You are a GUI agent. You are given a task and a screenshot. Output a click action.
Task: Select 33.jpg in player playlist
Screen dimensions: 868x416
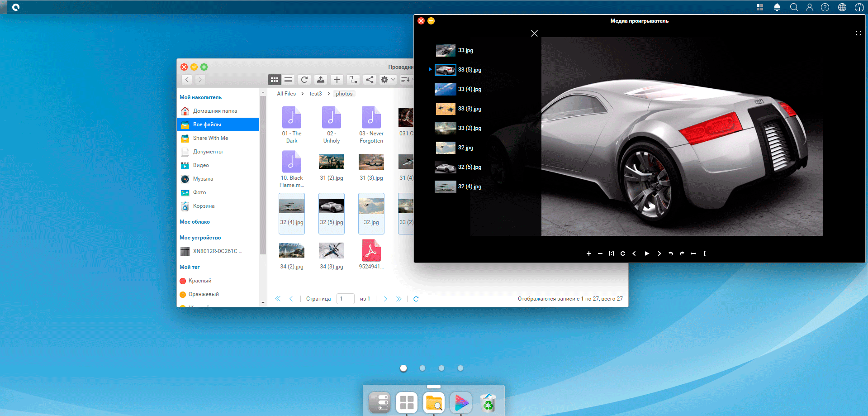(x=455, y=50)
